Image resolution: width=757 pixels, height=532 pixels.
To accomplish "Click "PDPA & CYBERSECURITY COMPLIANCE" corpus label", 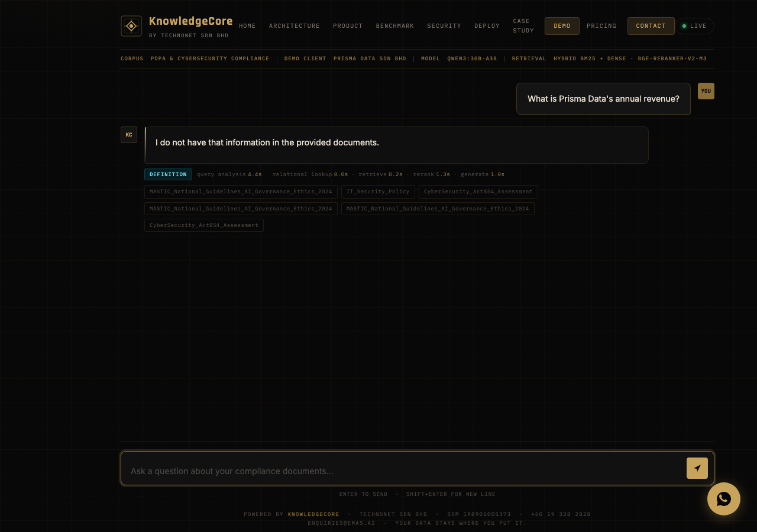I will pos(210,59).
